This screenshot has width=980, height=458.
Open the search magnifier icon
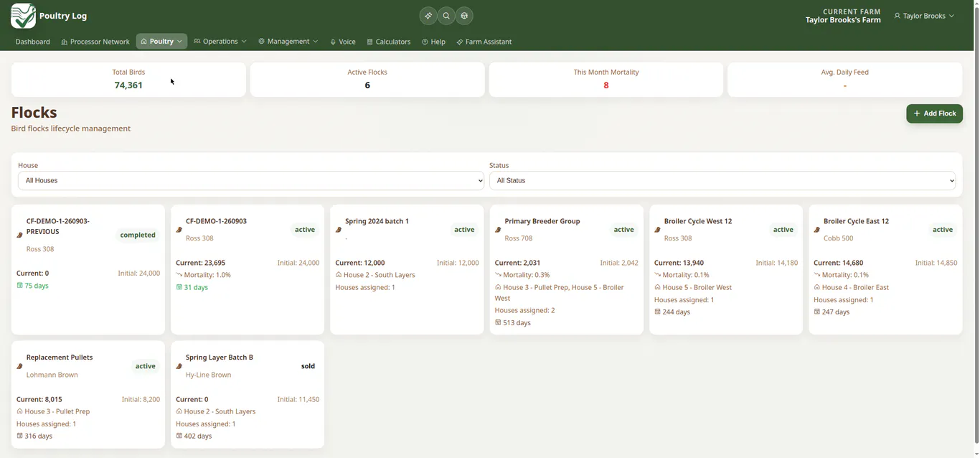(x=446, y=16)
